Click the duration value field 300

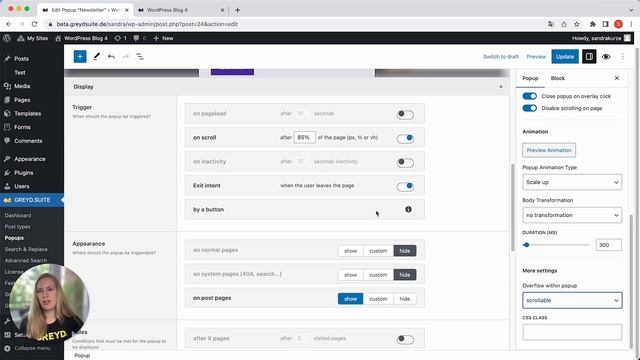(608, 245)
